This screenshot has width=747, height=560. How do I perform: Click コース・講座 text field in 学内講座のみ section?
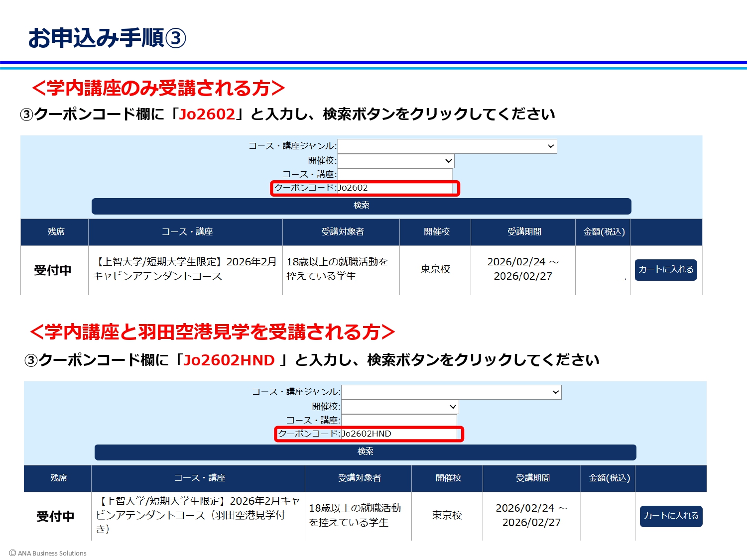(395, 174)
